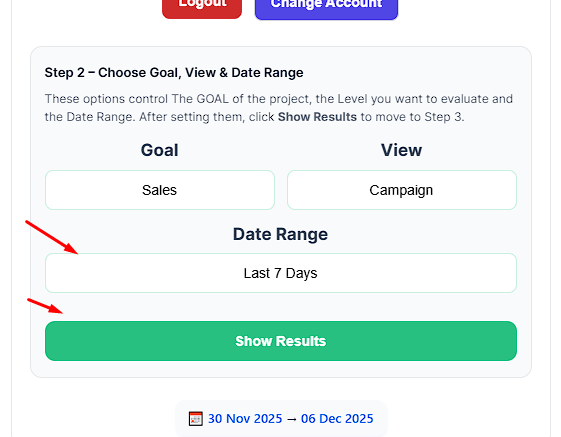The image size is (561, 437).
Task: Open the Goal dropdown showing Sales
Action: (x=160, y=190)
